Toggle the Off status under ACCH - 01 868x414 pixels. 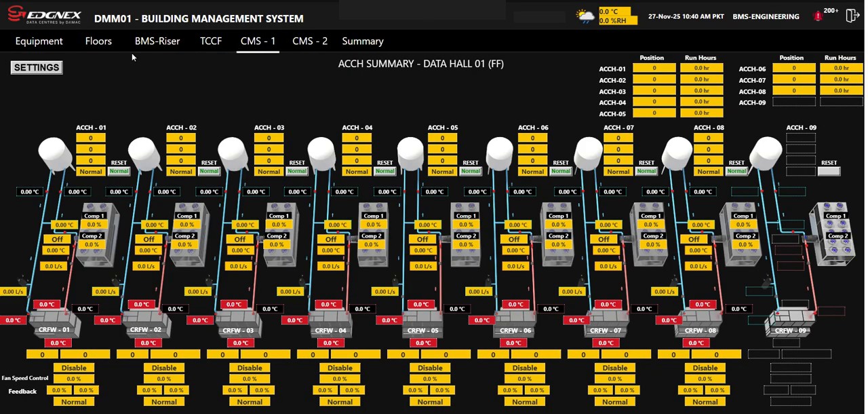tap(57, 239)
